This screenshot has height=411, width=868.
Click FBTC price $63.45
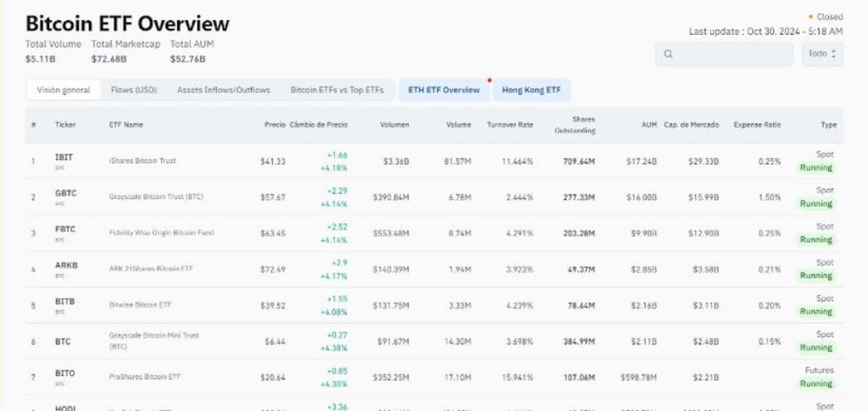tap(273, 233)
